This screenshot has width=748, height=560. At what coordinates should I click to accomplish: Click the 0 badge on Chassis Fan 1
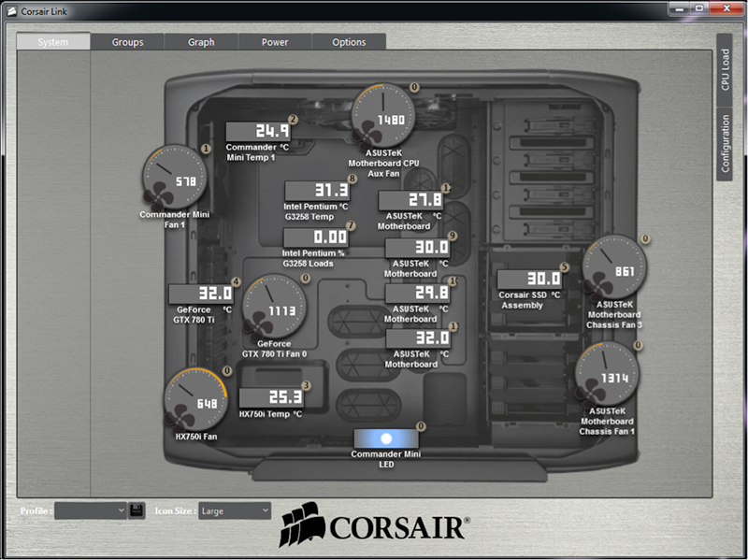638,345
